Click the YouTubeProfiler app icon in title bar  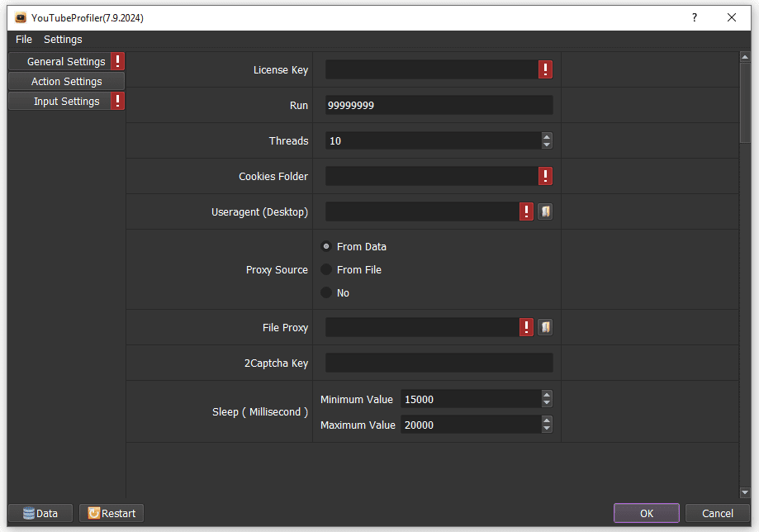(21, 18)
